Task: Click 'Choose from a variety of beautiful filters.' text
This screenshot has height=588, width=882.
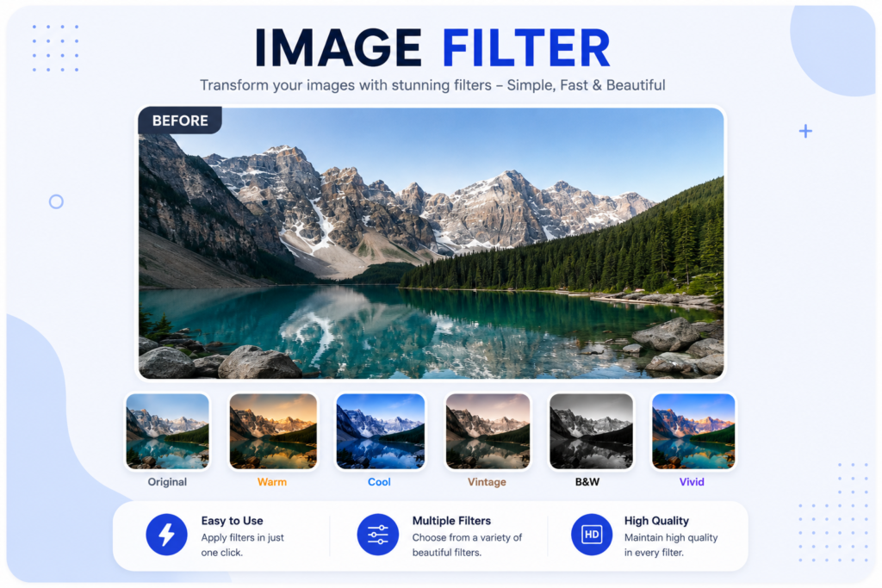Action: (468, 545)
